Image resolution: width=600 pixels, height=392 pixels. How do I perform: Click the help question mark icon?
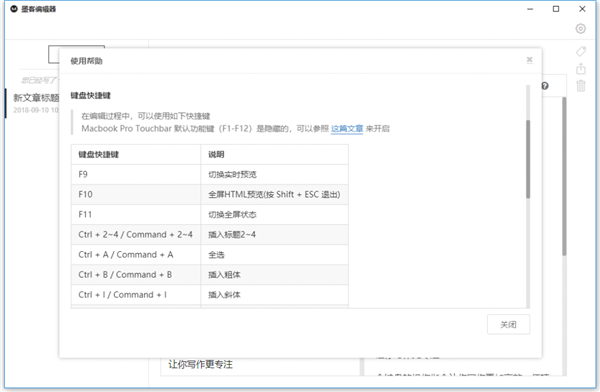point(545,86)
